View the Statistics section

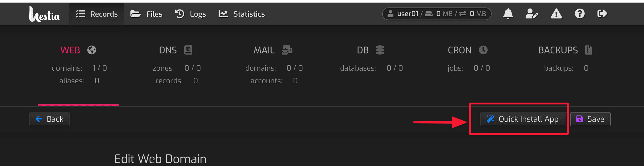point(242,14)
